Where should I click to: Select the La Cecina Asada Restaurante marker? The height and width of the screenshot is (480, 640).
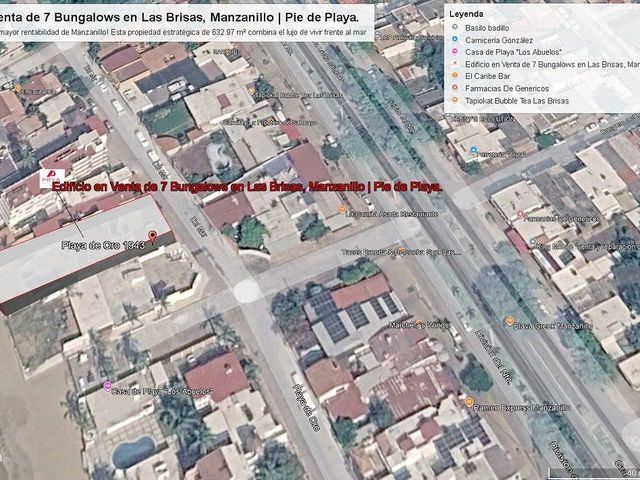(342, 210)
